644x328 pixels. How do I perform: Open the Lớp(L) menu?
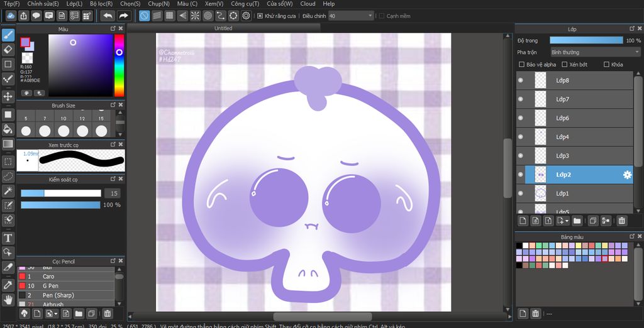[74, 4]
